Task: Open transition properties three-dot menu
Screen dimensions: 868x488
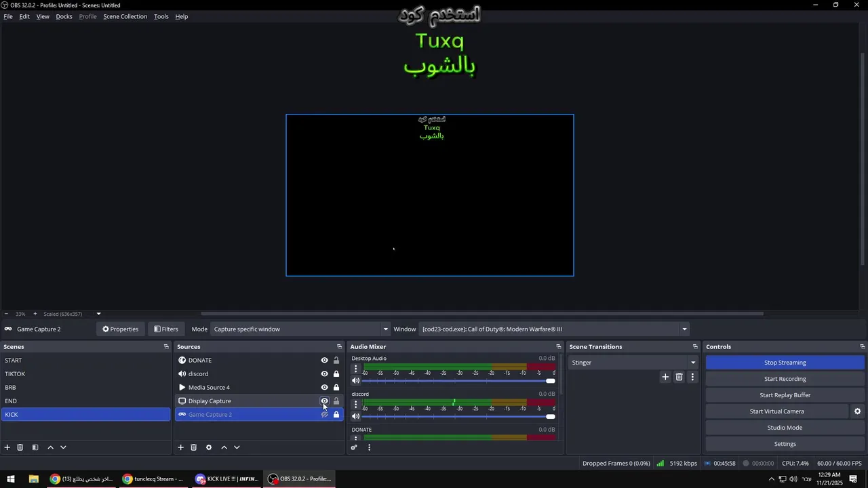Action: tap(692, 377)
